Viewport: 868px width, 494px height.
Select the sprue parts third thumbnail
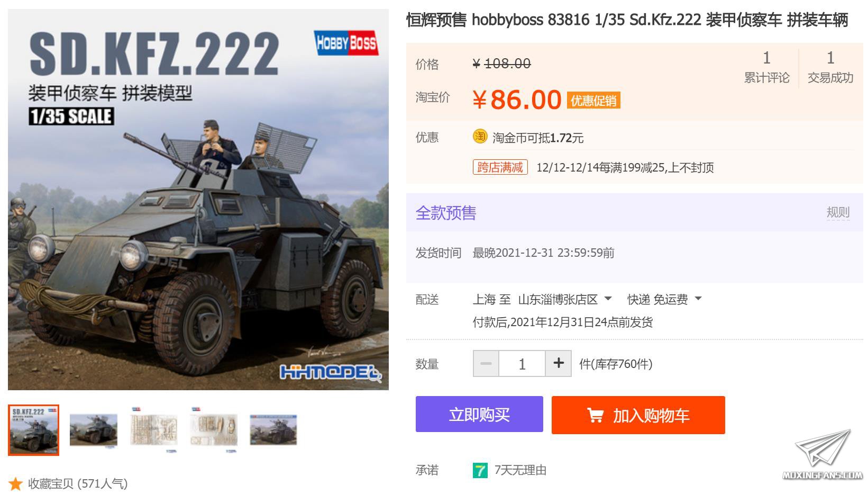point(154,430)
